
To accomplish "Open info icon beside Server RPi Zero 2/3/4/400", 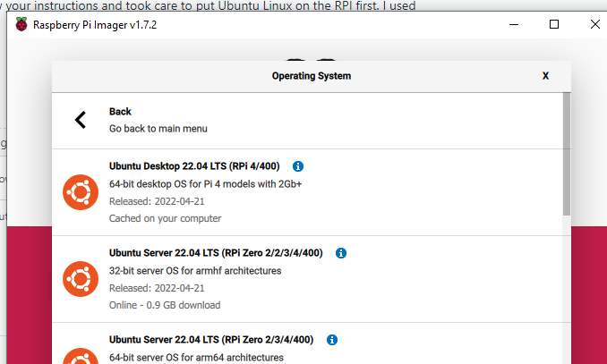I will pyautogui.click(x=332, y=340).
